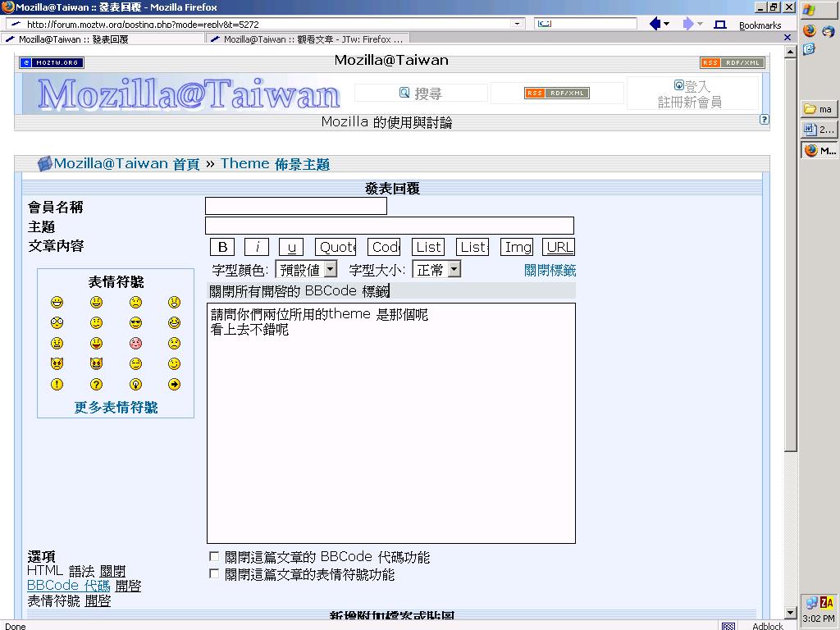The height and width of the screenshot is (630, 840).
Task: Click the new window icon beside Bookmarks
Action: (x=720, y=25)
